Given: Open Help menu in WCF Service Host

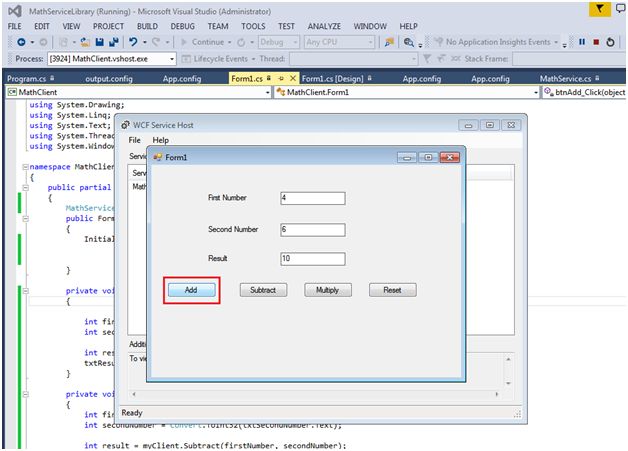Looking at the screenshot, I should 161,140.
